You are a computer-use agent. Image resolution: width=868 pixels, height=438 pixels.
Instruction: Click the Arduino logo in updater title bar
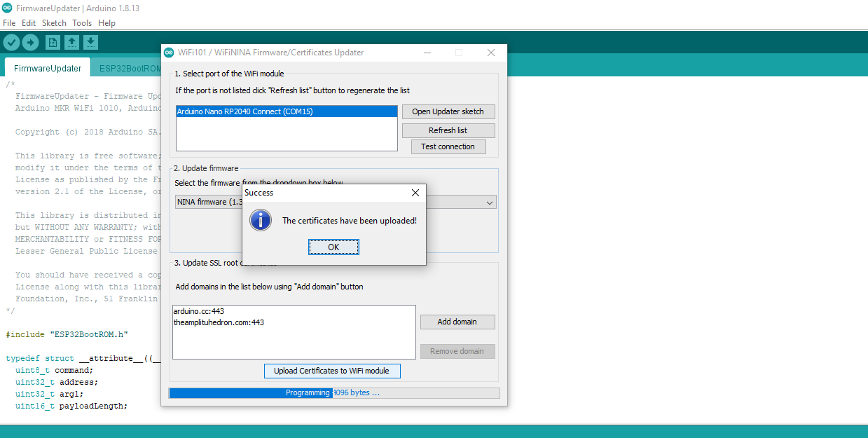pos(169,53)
